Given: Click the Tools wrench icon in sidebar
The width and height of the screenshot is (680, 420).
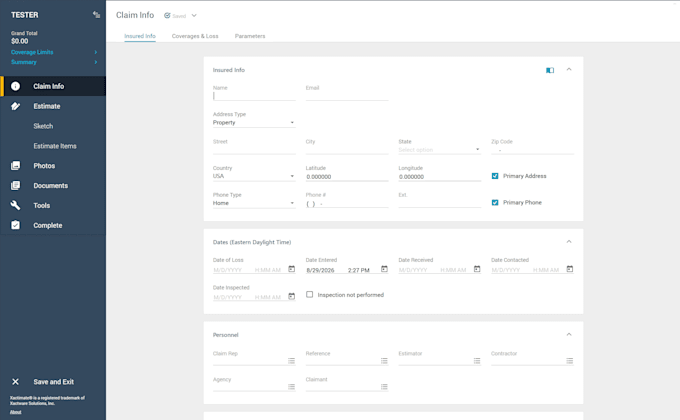Looking at the screenshot, I should pyautogui.click(x=16, y=205).
